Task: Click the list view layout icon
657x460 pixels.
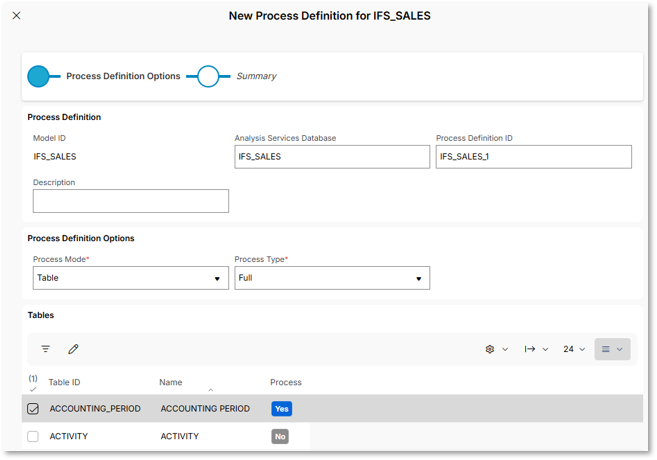Action: 605,349
